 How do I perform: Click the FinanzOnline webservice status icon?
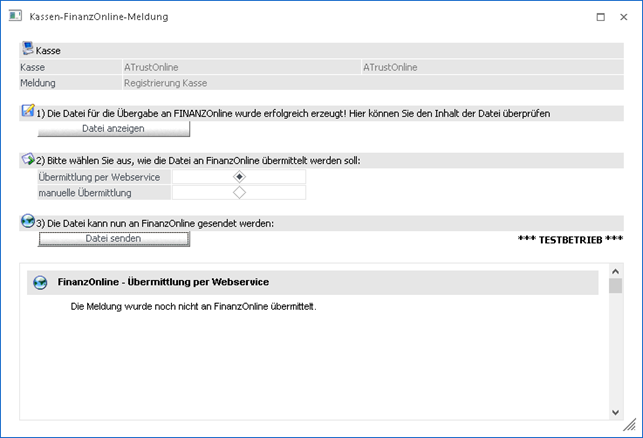[40, 283]
